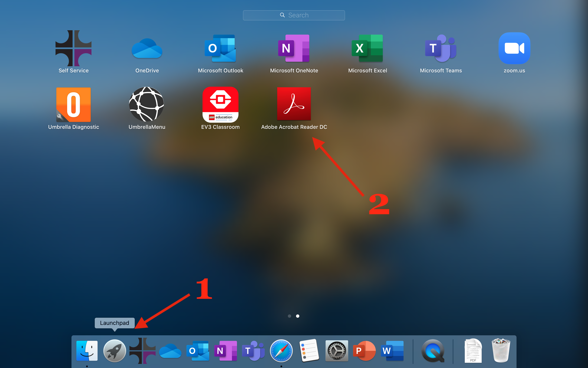
Task: Open Teams from the Dock
Action: (253, 351)
